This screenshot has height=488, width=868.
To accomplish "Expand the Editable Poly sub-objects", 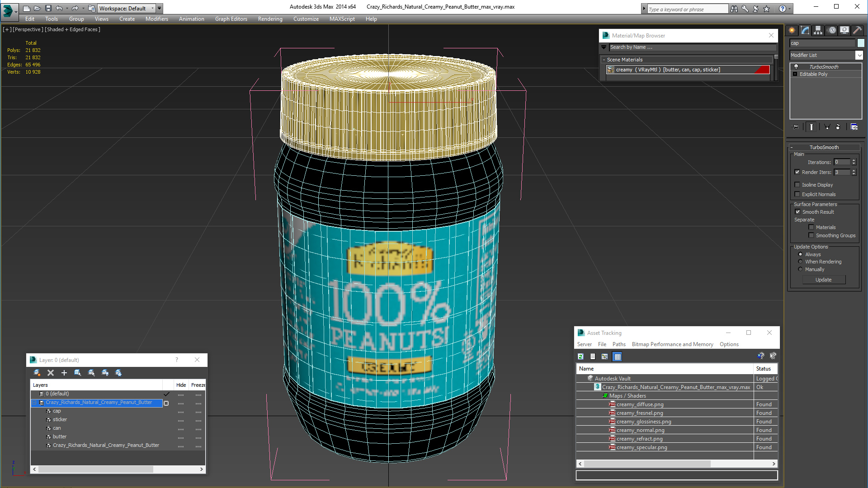I will coord(795,74).
